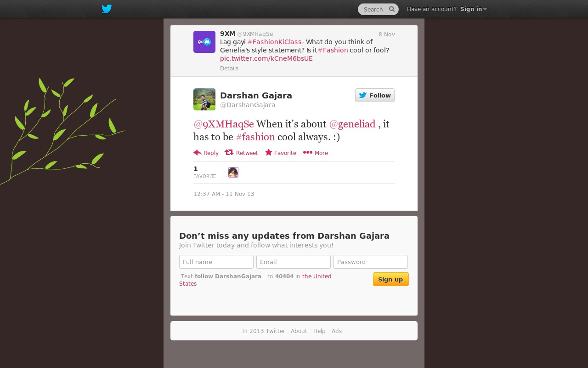Click the search magnifier icon
Viewport: 588px width, 368px height.
[392, 9]
